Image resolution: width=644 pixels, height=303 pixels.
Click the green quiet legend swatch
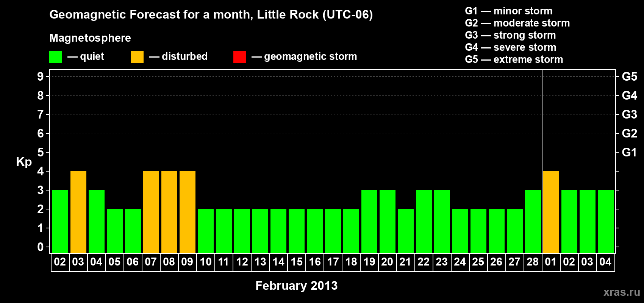coord(55,57)
